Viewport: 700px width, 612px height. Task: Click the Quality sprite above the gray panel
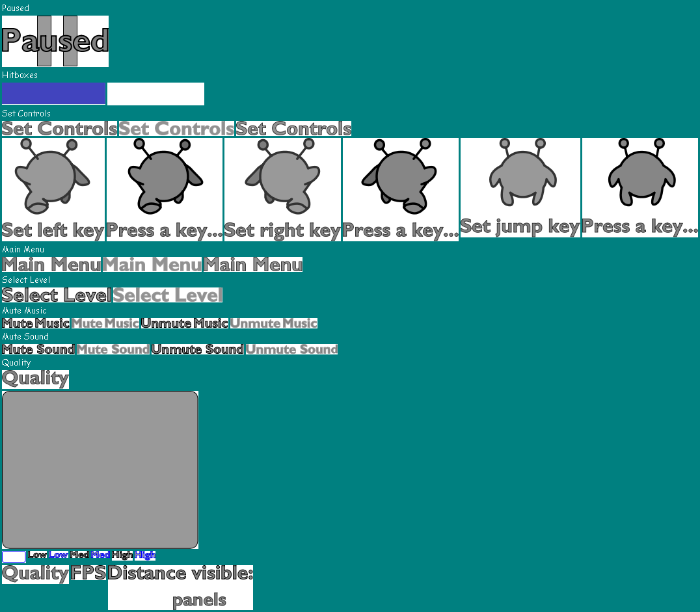coord(35,379)
